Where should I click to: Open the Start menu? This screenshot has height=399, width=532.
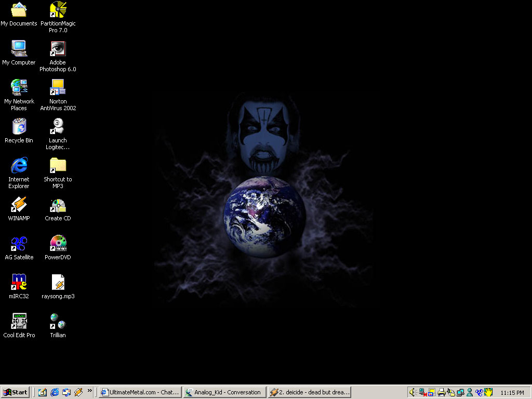tap(15, 392)
